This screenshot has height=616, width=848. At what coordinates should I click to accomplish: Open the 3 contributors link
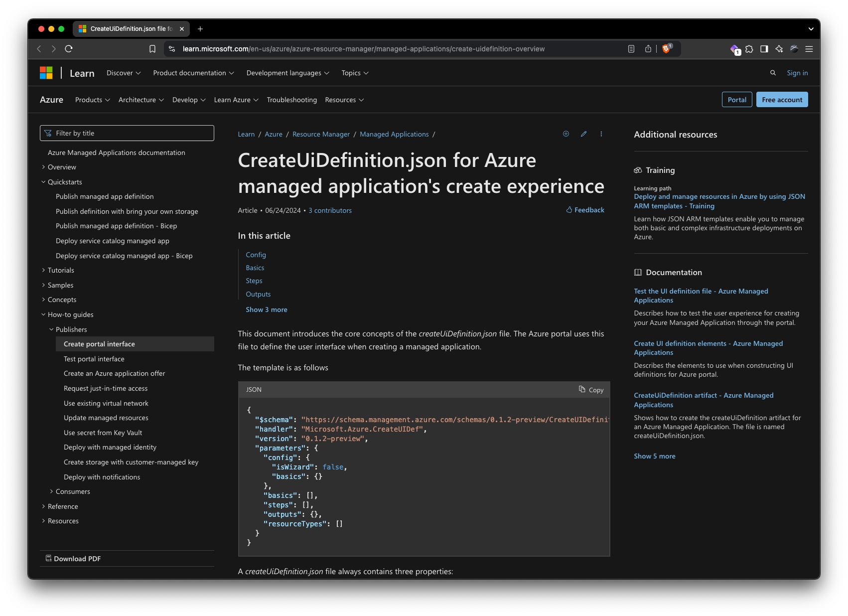(330, 210)
